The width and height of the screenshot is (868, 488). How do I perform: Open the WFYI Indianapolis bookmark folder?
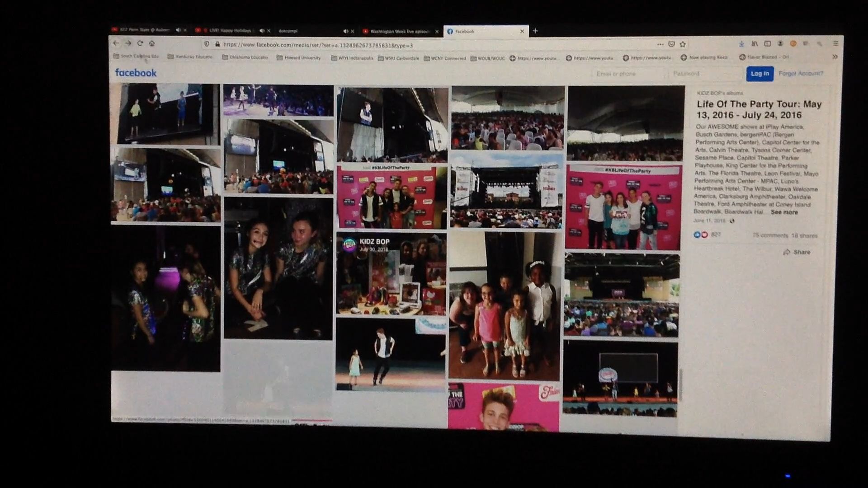pos(352,58)
